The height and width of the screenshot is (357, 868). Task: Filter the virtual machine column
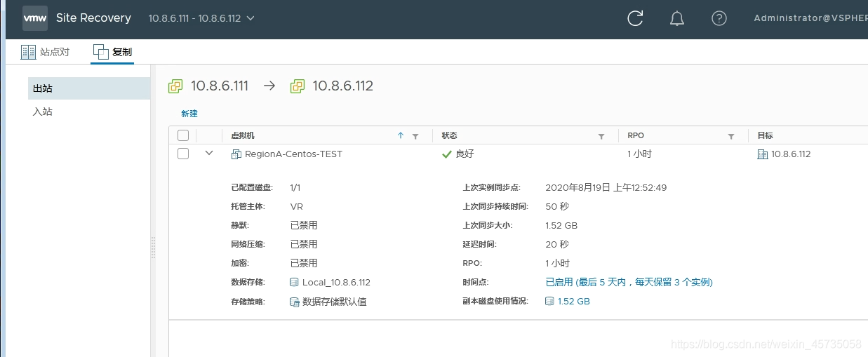click(415, 136)
